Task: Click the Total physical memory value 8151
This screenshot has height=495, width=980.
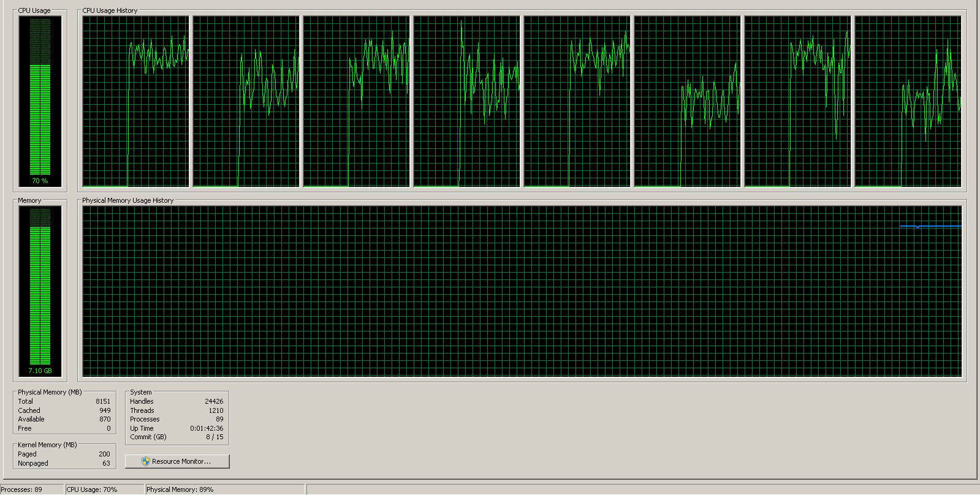Action: coord(103,401)
